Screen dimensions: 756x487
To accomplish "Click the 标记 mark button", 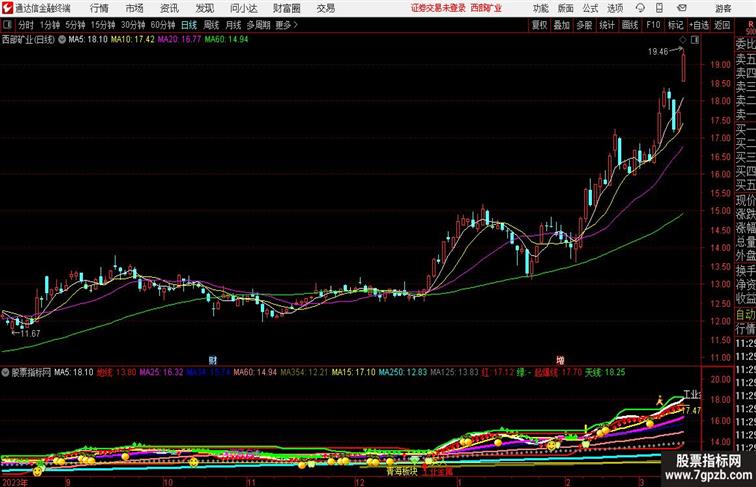I will [675, 25].
